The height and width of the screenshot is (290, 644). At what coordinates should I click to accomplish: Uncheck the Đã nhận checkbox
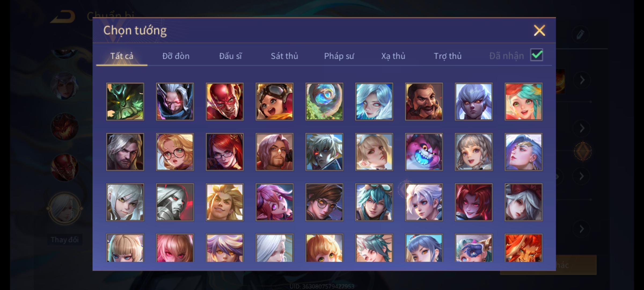click(537, 55)
